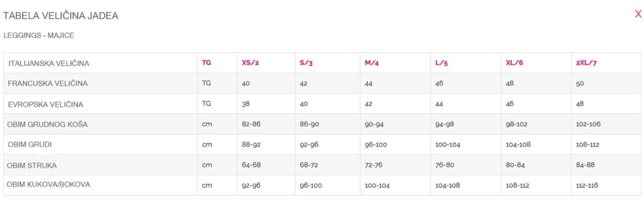Select the OBIM GRUDNOG KOŠA row label
644x210 pixels.
[47, 124]
